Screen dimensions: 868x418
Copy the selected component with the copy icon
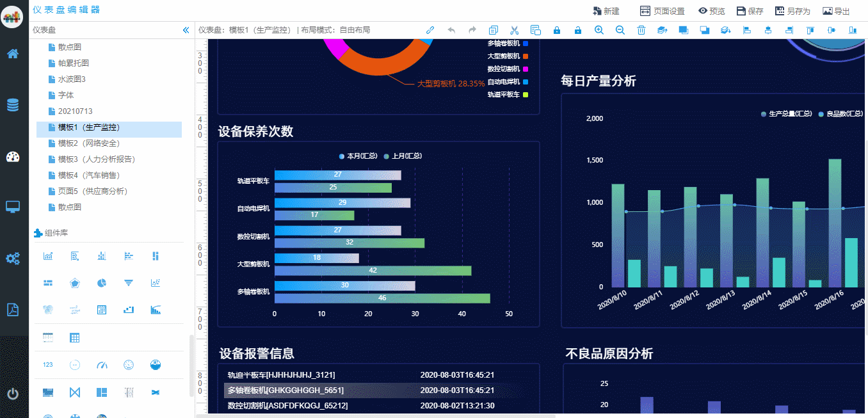pyautogui.click(x=494, y=30)
